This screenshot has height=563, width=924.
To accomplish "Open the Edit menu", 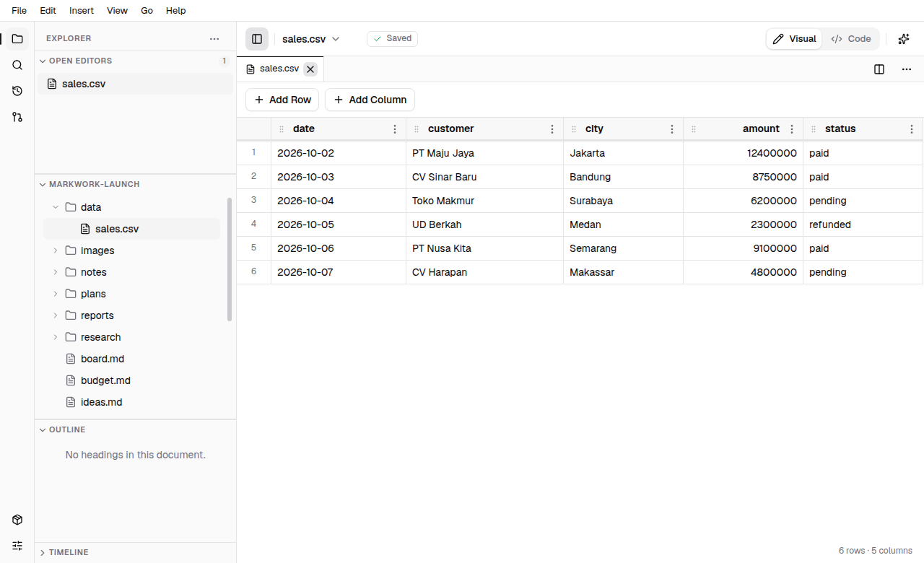I will (x=48, y=11).
